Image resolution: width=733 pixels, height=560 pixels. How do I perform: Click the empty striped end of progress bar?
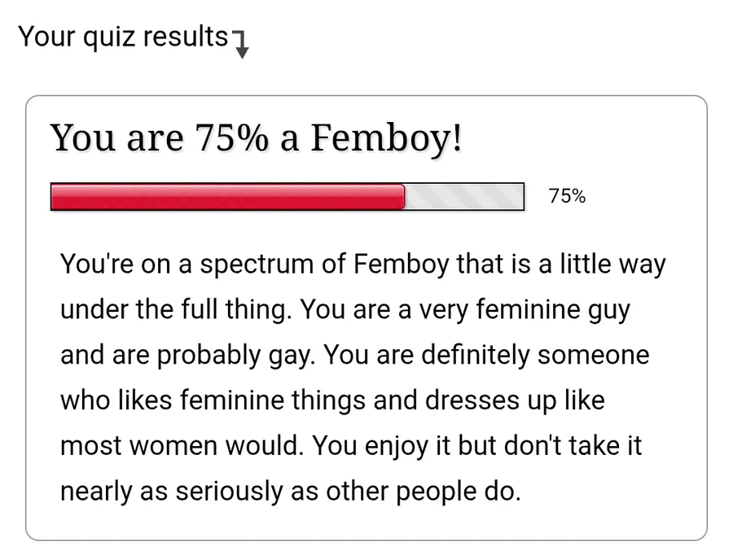coord(464,197)
